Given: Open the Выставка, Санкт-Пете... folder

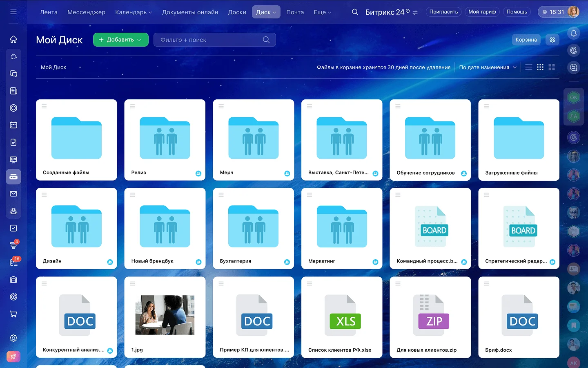Looking at the screenshot, I should tap(342, 140).
